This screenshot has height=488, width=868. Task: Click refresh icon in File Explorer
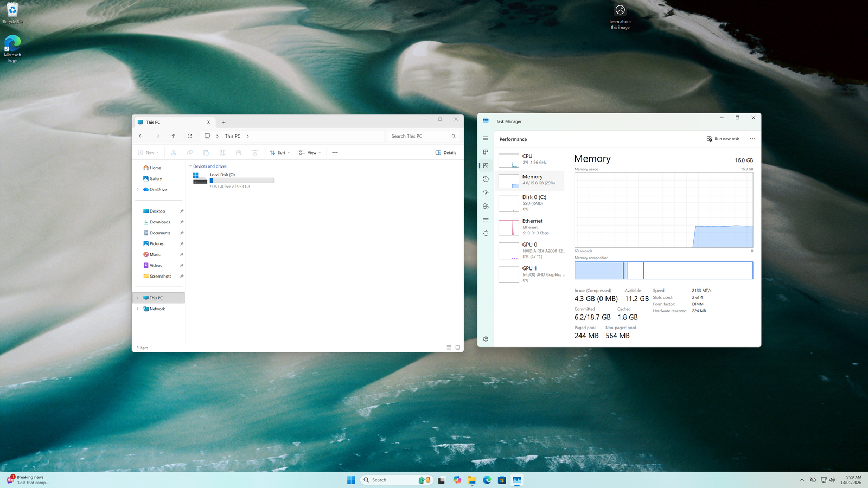click(x=190, y=136)
